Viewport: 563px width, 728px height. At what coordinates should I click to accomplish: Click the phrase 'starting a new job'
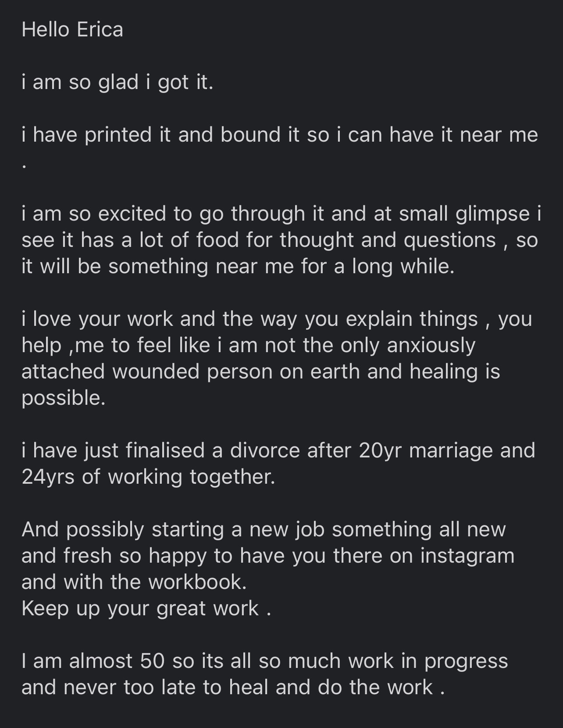coord(238,530)
